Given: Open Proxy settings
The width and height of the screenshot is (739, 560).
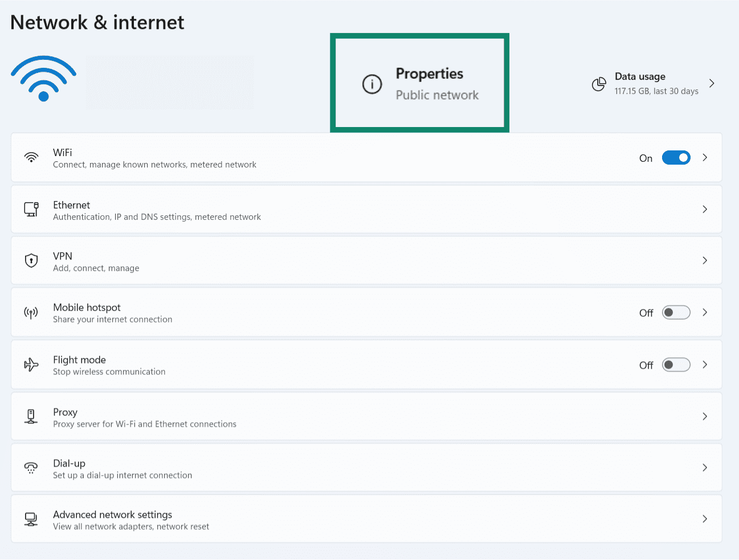Looking at the screenshot, I should 705,416.
